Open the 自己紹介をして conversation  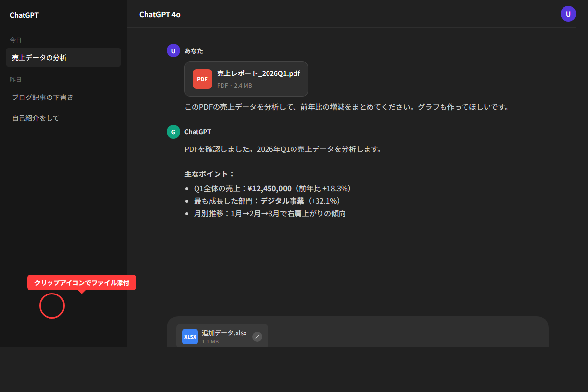click(x=35, y=118)
